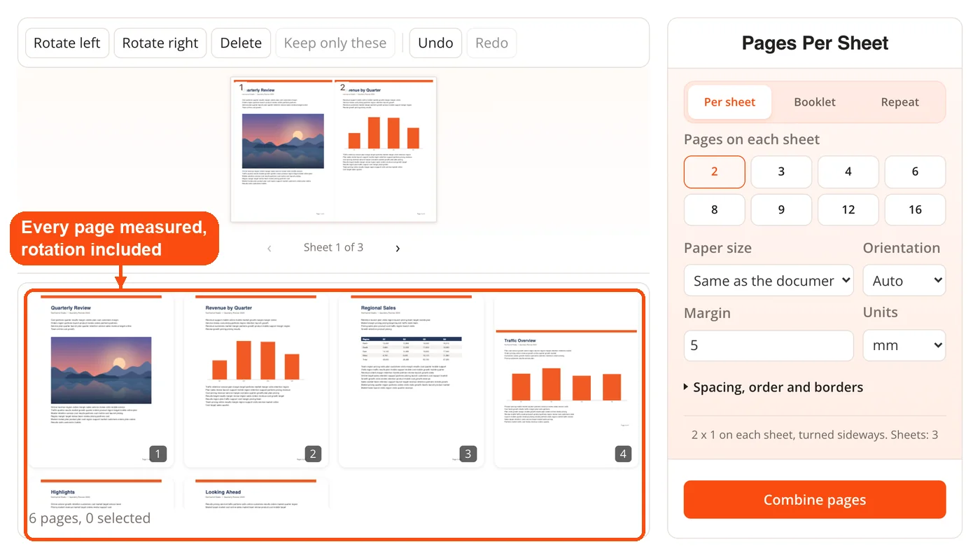Click the Redo button
Image resolution: width=980 pixels, height=556 pixels.
tap(491, 43)
